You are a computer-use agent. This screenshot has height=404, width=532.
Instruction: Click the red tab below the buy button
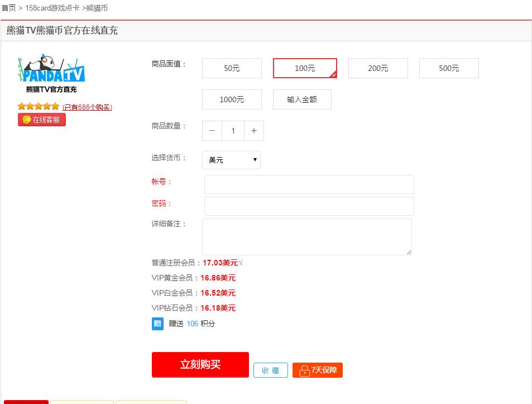(26, 402)
